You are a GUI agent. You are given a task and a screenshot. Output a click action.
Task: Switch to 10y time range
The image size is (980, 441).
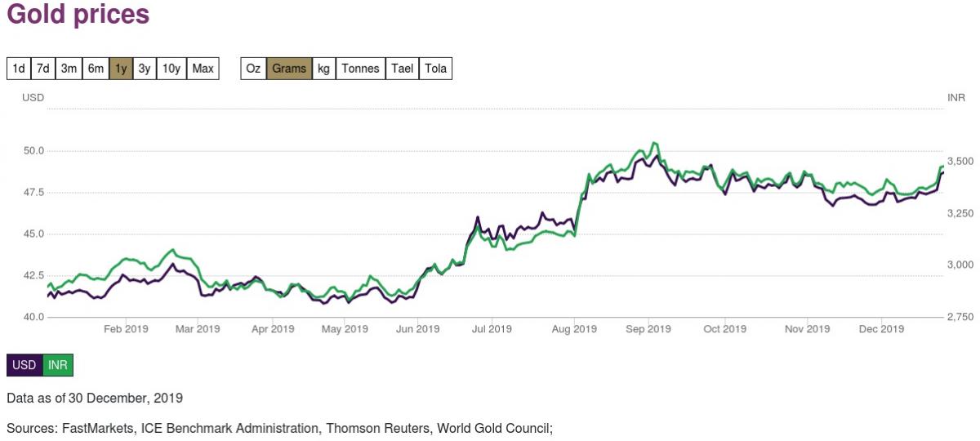pyautogui.click(x=171, y=69)
